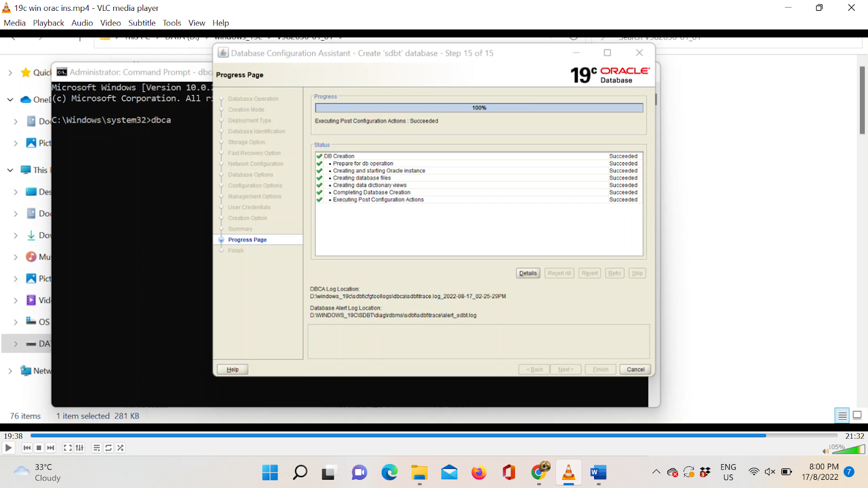Expand the Desktop folder node
The width and height of the screenshot is (868, 488).
pyautogui.click(x=15, y=192)
